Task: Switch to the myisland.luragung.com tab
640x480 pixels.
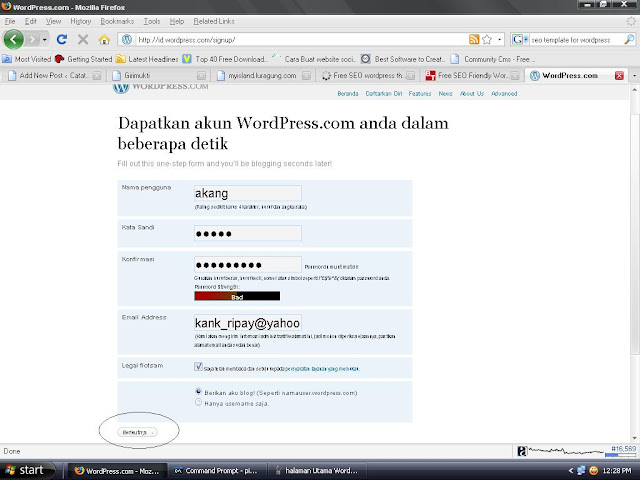Action: (263, 76)
